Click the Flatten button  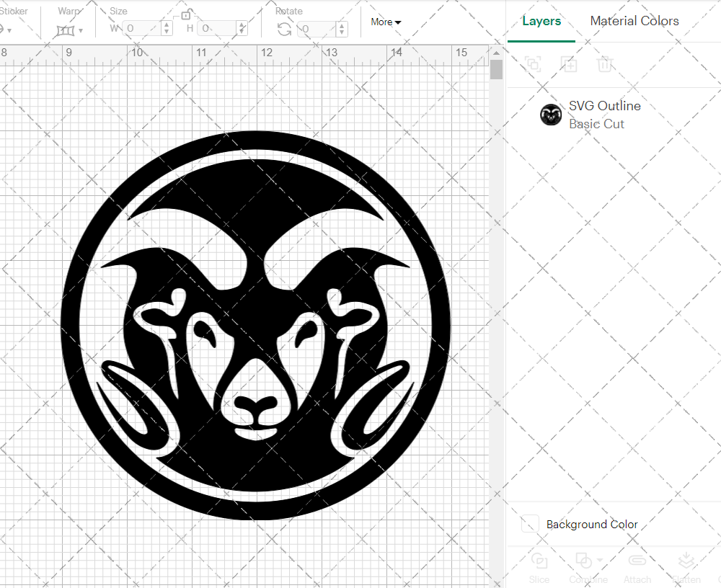coord(686,569)
